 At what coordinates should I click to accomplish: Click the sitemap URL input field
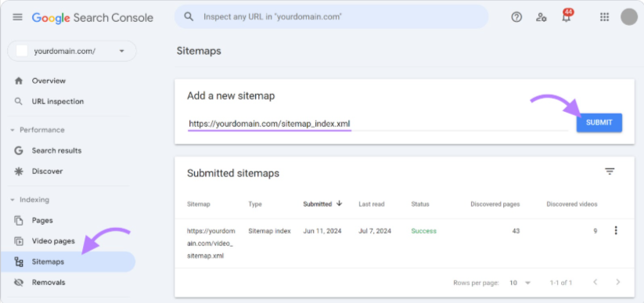click(x=378, y=124)
